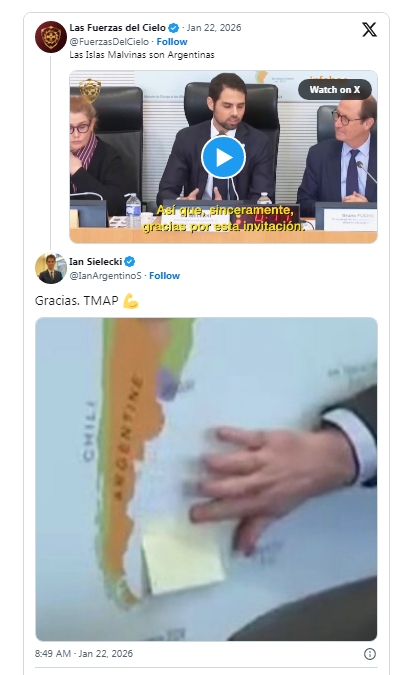Click Las Fuerzas del Cielo verified badge

pyautogui.click(x=174, y=28)
